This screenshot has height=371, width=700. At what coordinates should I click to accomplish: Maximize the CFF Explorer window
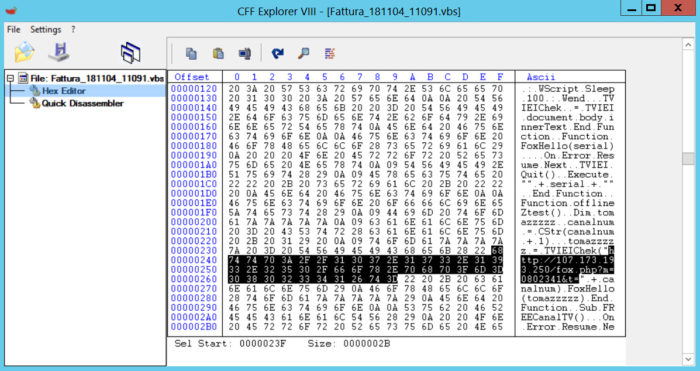[651, 8]
